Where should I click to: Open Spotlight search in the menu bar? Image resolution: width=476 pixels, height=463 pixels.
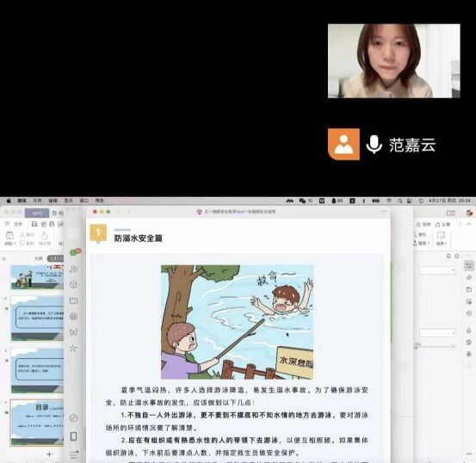[x=400, y=201]
